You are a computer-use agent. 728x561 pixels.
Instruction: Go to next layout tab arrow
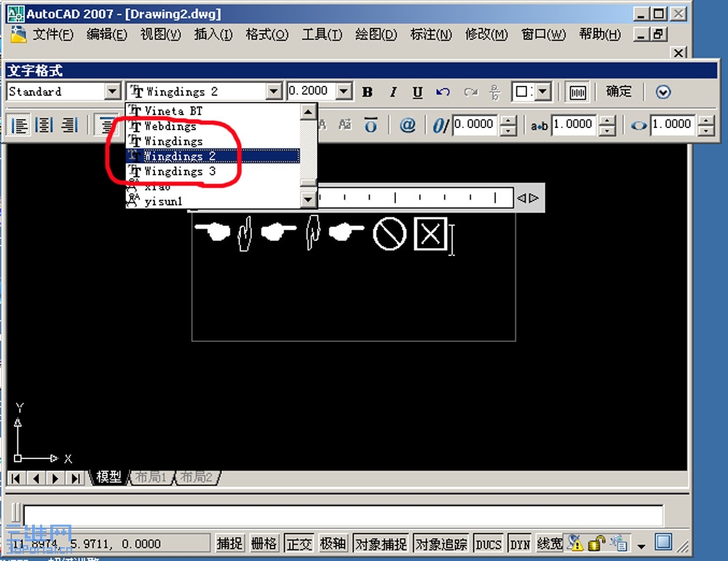[x=55, y=478]
